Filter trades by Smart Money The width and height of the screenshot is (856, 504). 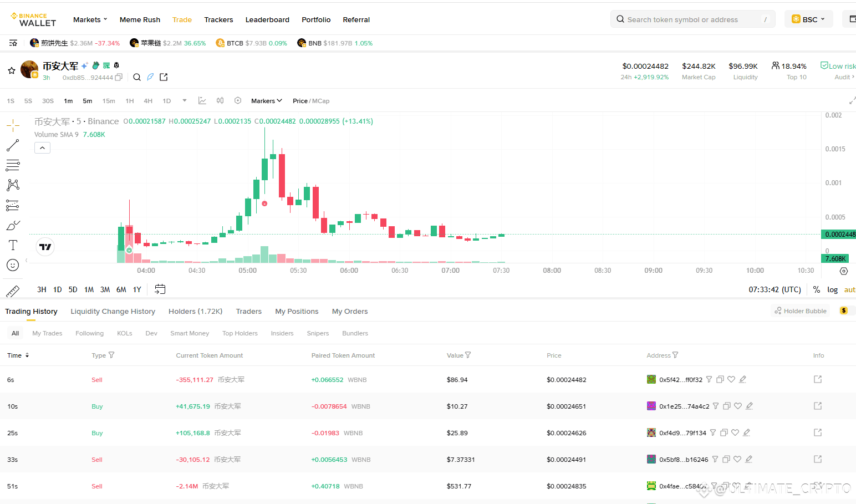tap(190, 333)
